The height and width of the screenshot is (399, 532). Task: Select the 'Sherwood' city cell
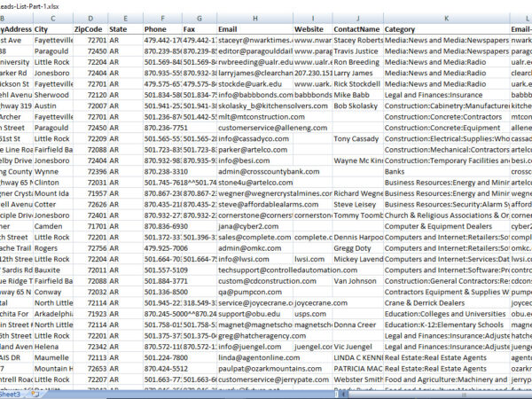(53, 95)
